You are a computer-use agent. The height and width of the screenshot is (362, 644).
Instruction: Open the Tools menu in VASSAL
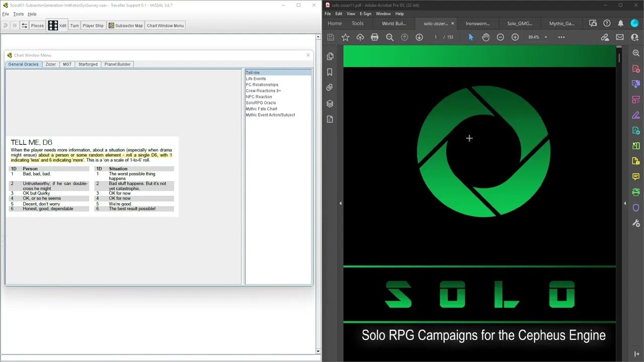(18, 14)
